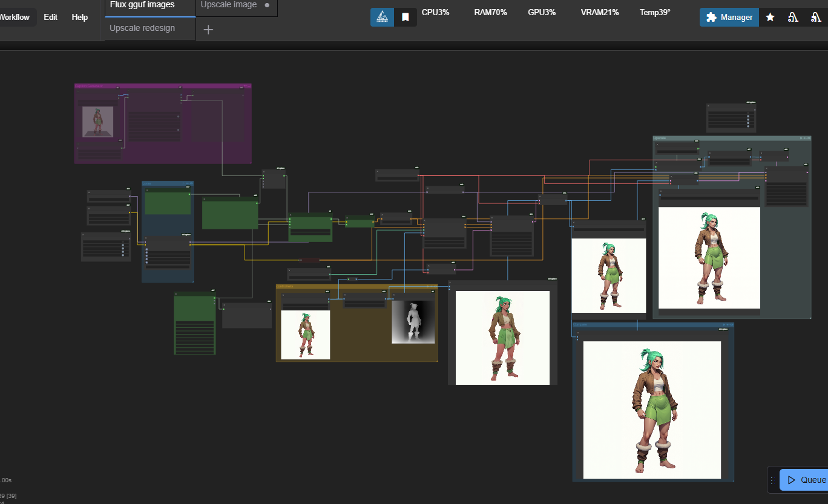Open the Workflow menu

(15, 17)
